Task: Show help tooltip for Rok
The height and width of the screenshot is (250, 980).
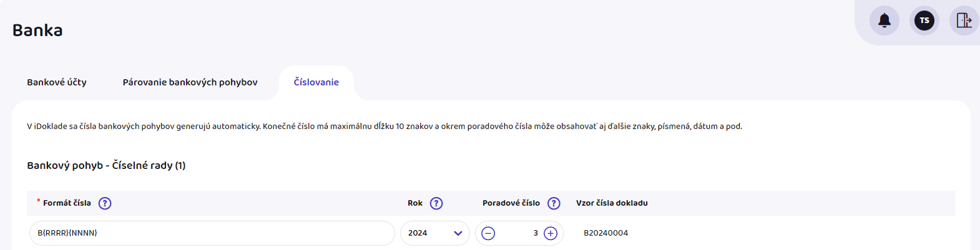Action: coord(436,203)
